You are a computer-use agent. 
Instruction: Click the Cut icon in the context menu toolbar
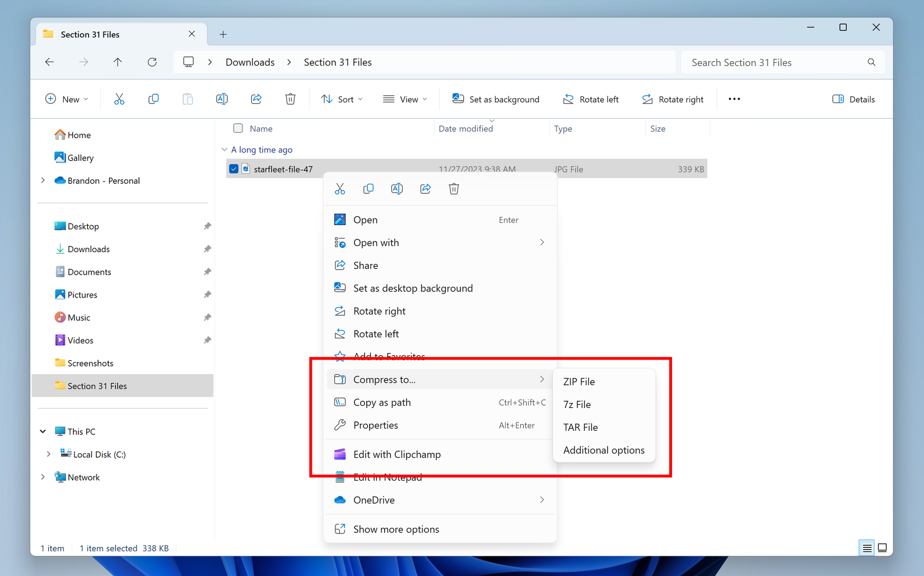pos(340,188)
